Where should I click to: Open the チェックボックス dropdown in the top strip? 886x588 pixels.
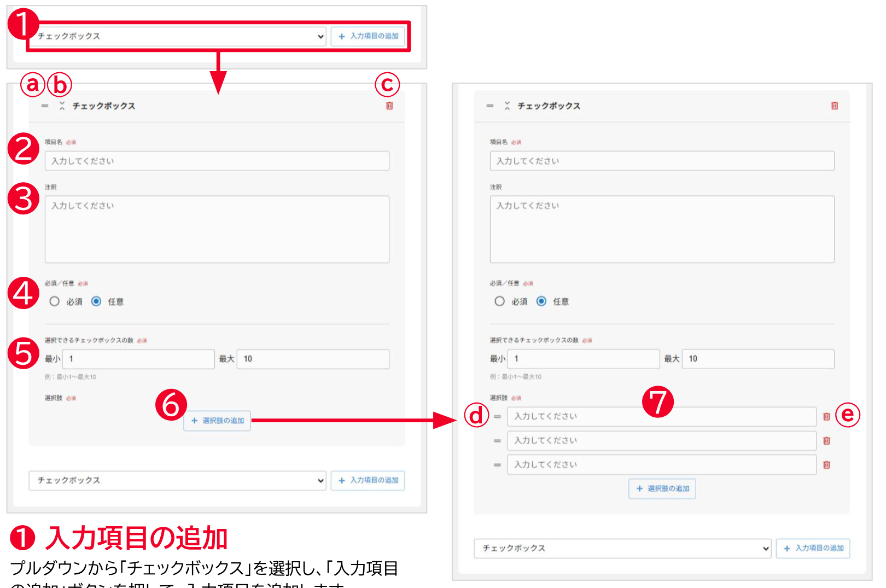178,37
